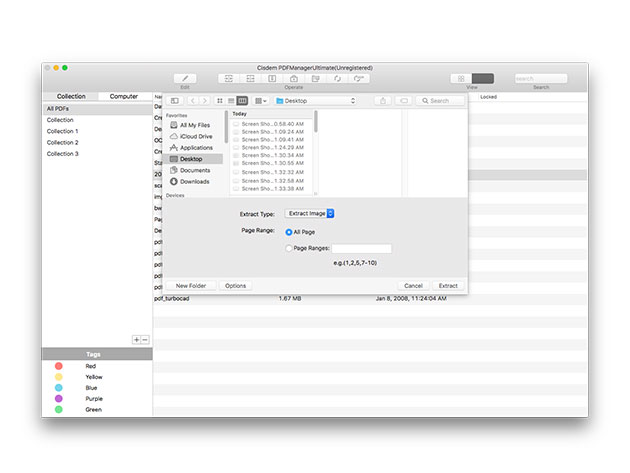Select the file Screen Sho…1.33.38 AM
The height and width of the screenshot is (473, 630).
pyautogui.click(x=272, y=189)
